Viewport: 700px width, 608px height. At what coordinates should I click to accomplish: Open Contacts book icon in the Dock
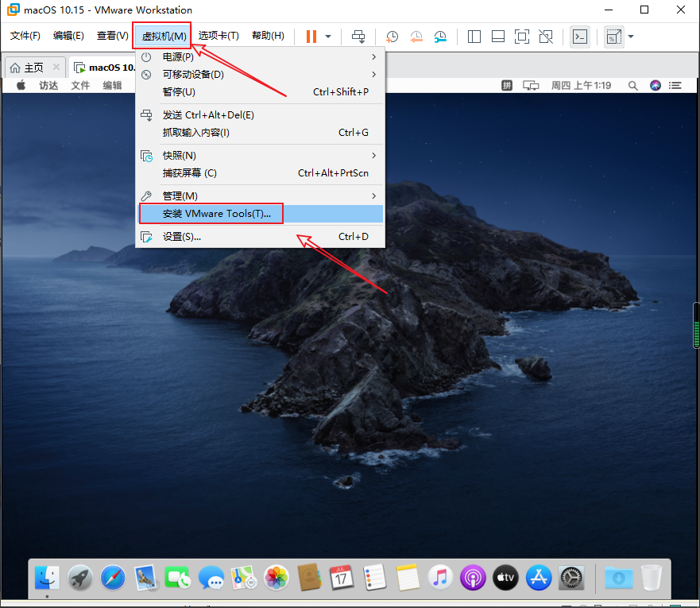click(x=309, y=577)
